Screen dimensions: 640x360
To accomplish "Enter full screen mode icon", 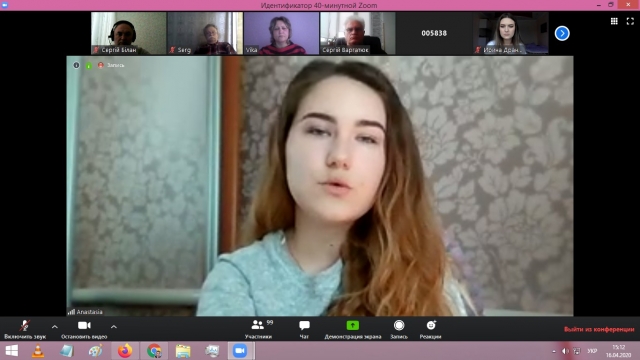I will (630, 21).
